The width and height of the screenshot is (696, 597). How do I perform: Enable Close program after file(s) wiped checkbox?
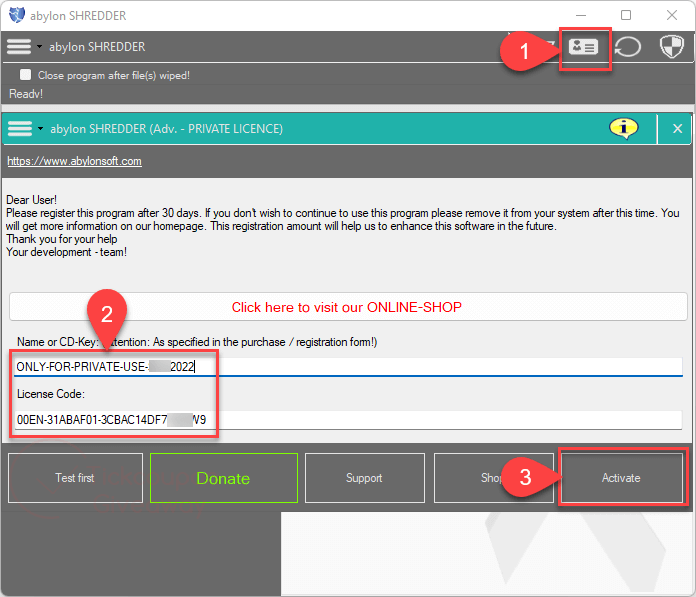(26, 75)
